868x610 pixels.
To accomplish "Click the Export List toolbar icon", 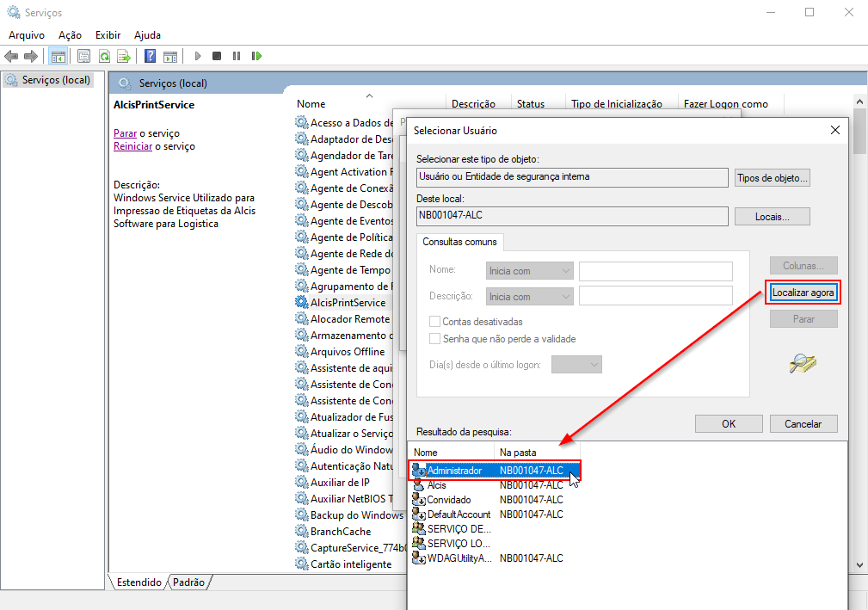I will tap(124, 56).
